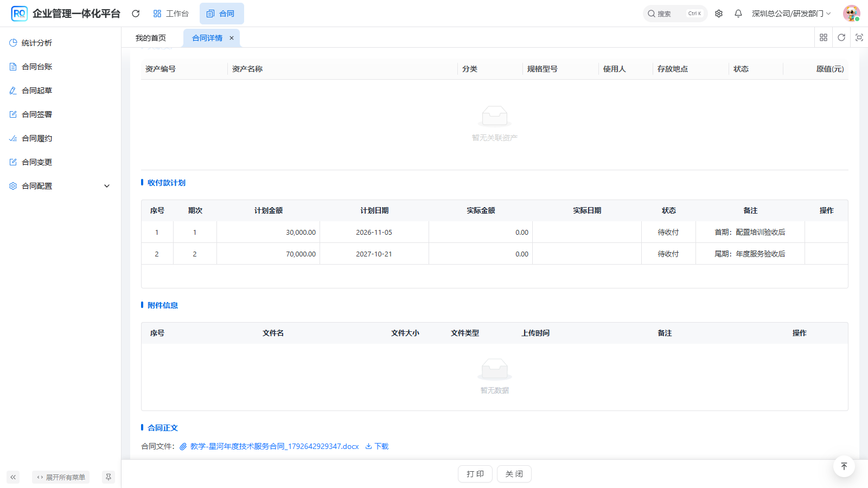The image size is (868, 488).
Task: Click 计划金额 column header
Action: (269, 210)
